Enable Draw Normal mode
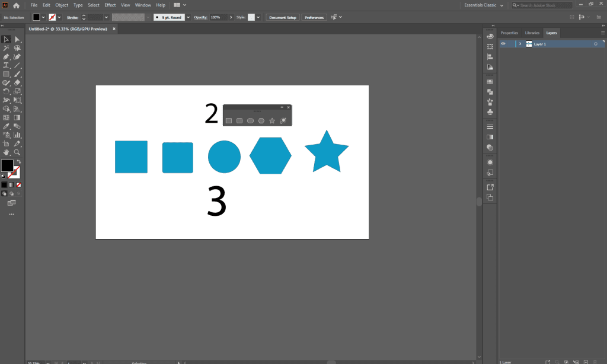 click(x=4, y=194)
